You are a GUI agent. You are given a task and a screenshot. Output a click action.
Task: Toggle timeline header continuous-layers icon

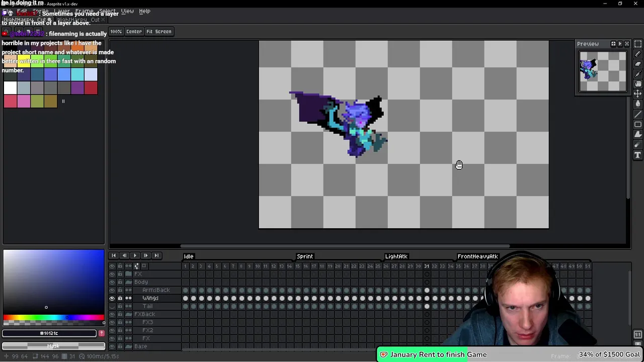tap(128, 266)
